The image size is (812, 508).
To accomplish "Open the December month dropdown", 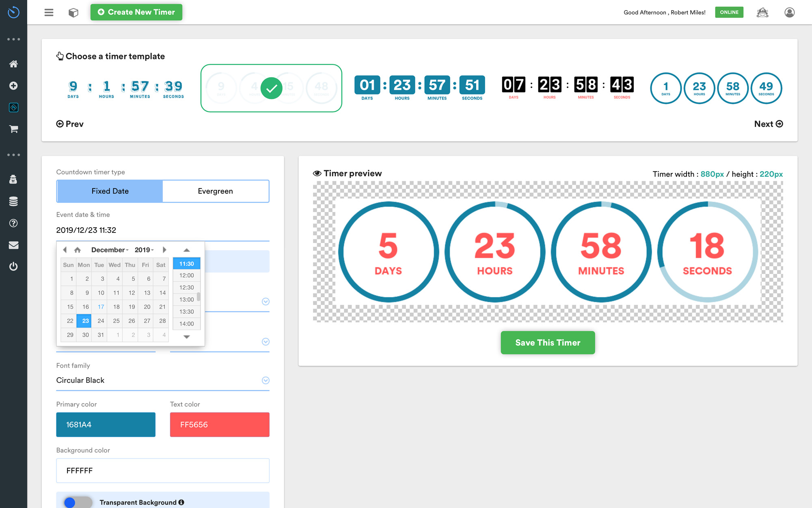I will tap(110, 250).
